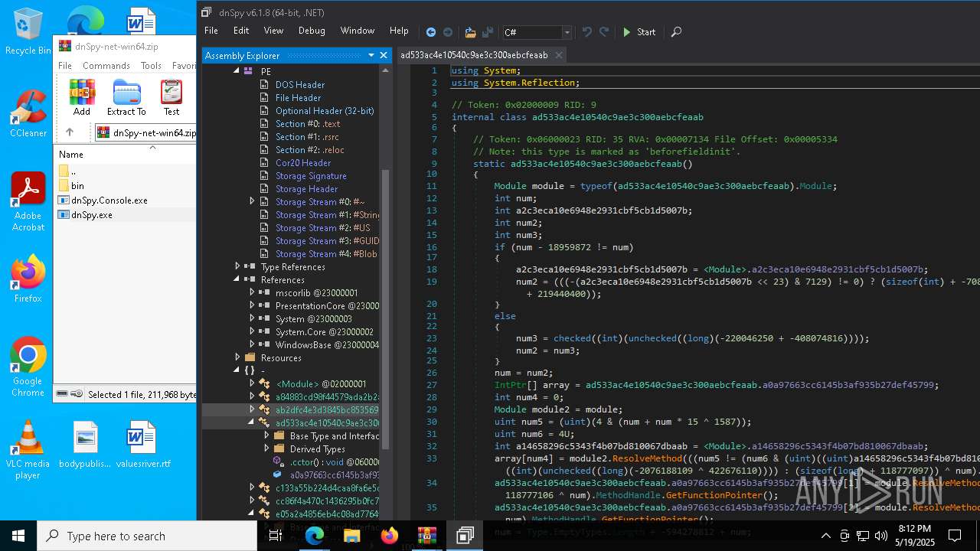Select the PresentationCore reference

(x=327, y=306)
